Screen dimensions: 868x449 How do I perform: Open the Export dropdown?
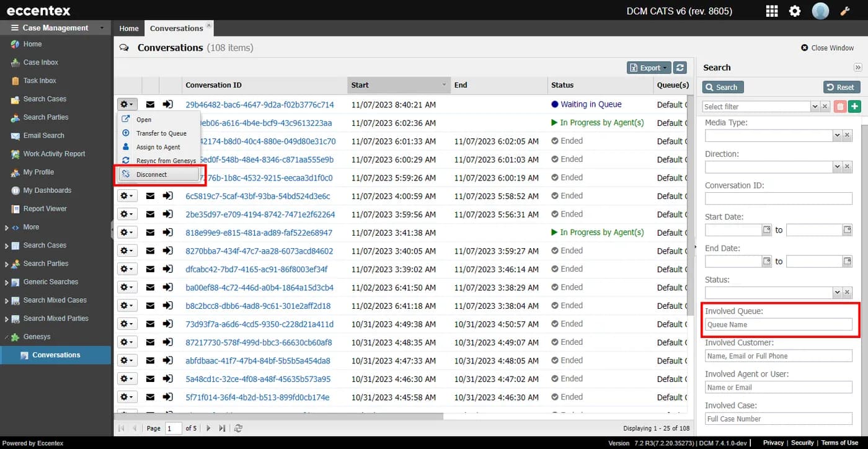click(x=649, y=68)
